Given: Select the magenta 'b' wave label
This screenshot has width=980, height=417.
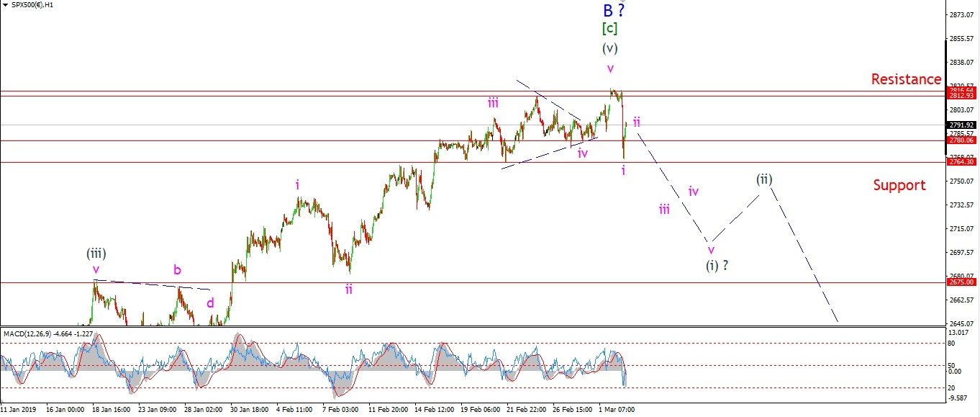Looking at the screenshot, I should pos(177,270).
